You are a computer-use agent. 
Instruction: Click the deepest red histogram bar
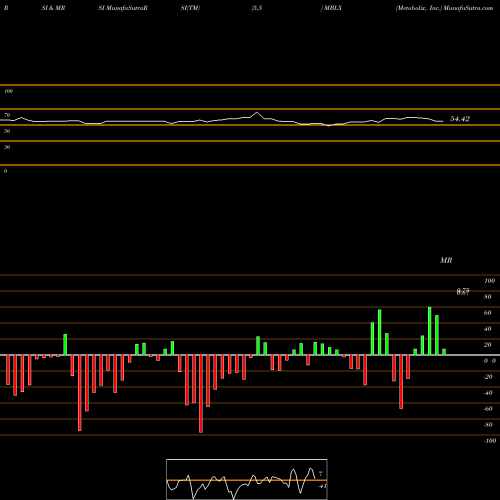[x=201, y=394]
